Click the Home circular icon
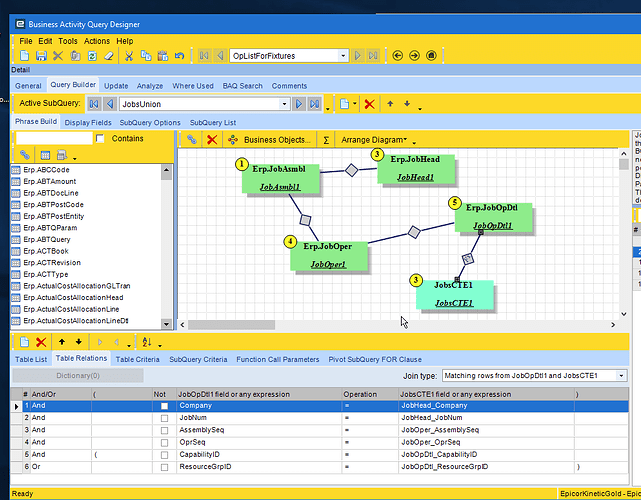The height and width of the screenshot is (500, 641). pyautogui.click(x=431, y=56)
